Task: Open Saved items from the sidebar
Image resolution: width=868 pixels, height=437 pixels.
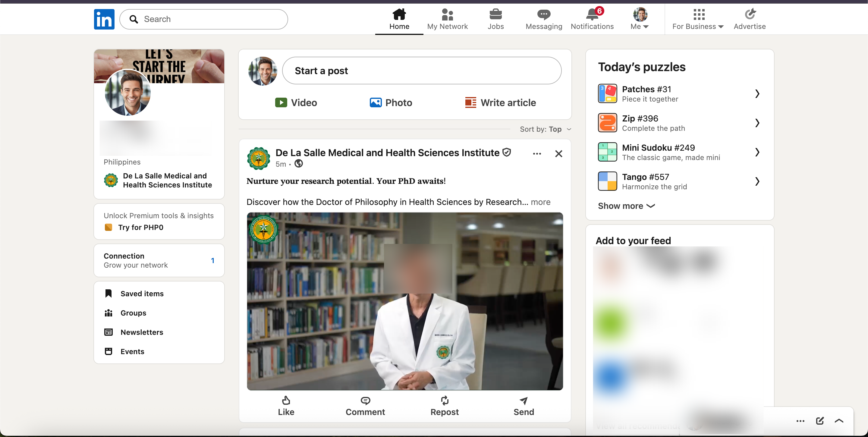Action: [142, 294]
